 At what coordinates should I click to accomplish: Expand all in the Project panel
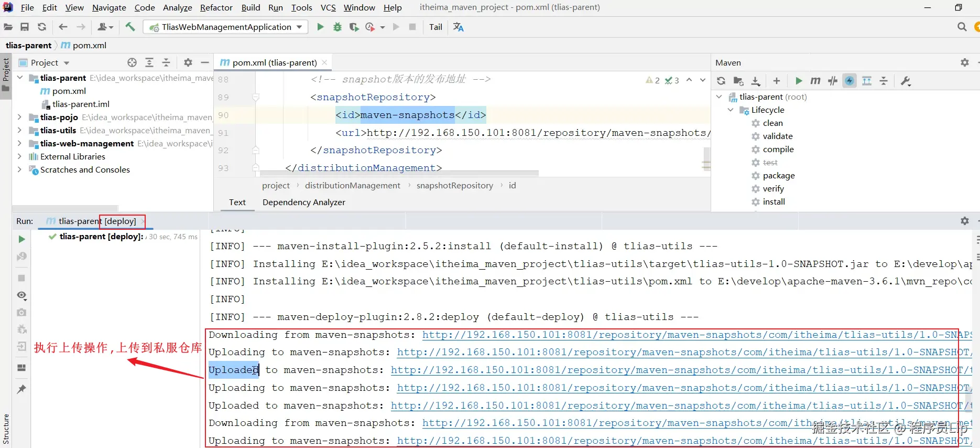(149, 62)
